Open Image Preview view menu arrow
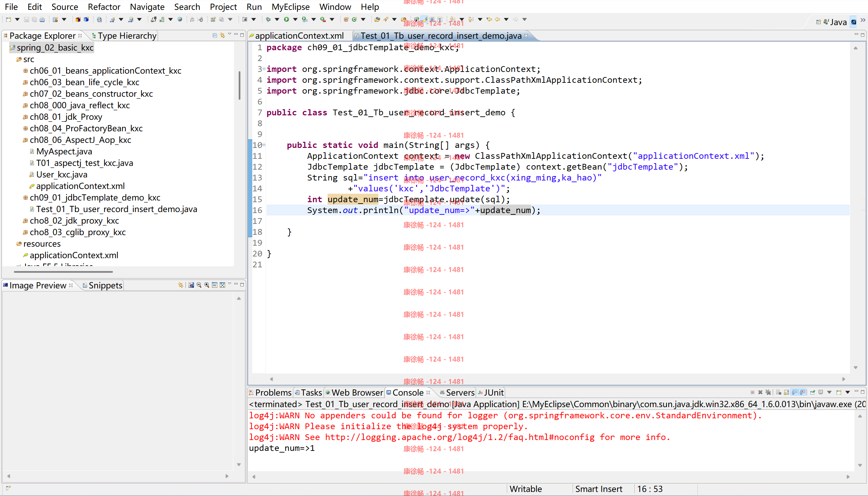 [x=230, y=283]
